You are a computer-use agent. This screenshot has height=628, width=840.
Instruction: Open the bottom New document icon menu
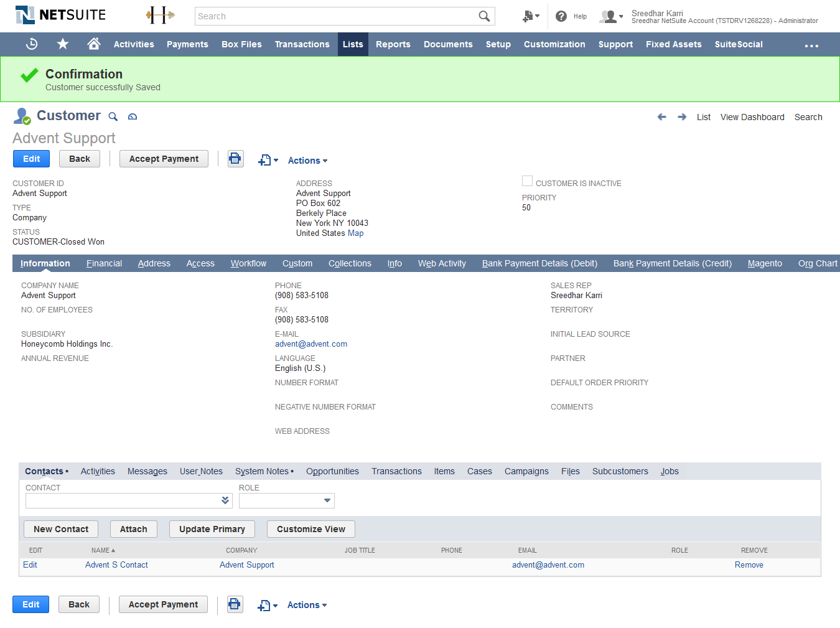(x=268, y=606)
